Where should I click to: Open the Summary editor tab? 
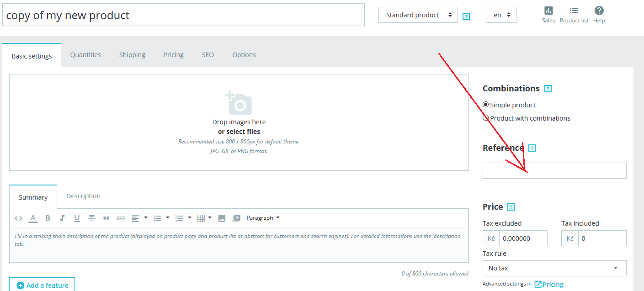pyautogui.click(x=33, y=197)
